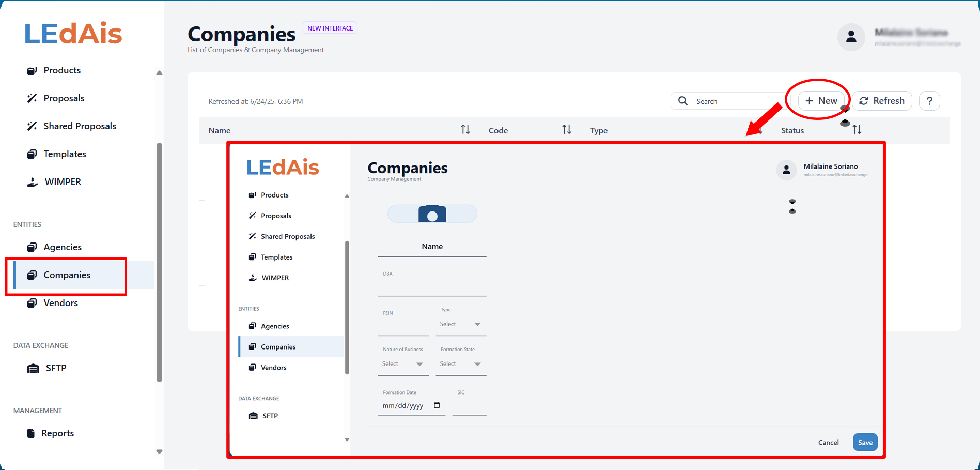
Task: Open Templates in the outer sidebar
Action: (x=65, y=154)
